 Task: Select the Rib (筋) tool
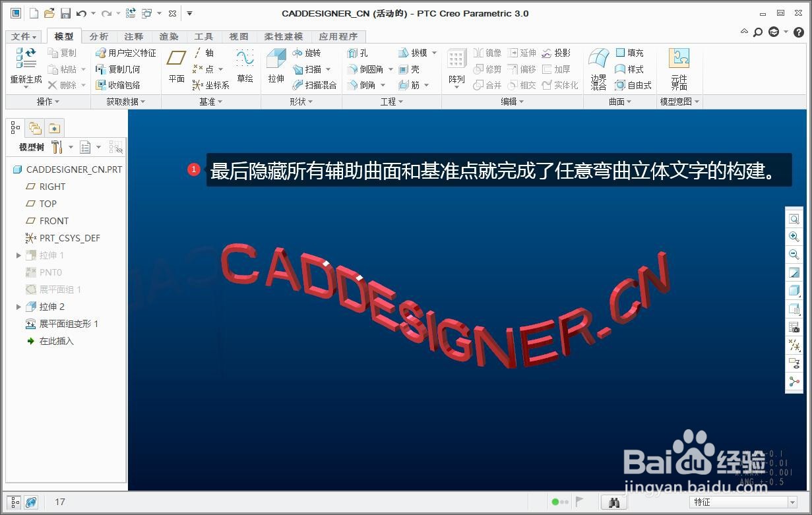408,85
